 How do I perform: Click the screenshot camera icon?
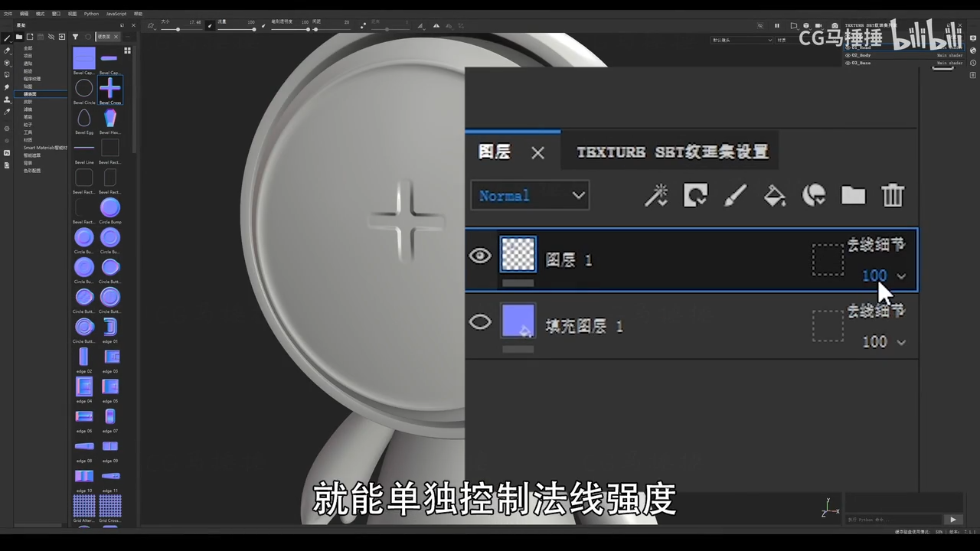click(835, 25)
